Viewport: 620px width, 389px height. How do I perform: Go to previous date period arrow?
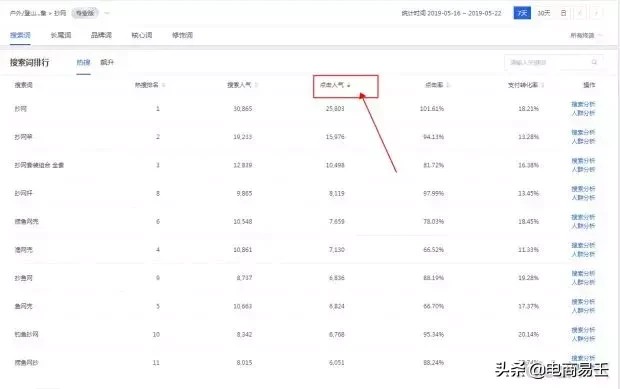[x=580, y=13]
